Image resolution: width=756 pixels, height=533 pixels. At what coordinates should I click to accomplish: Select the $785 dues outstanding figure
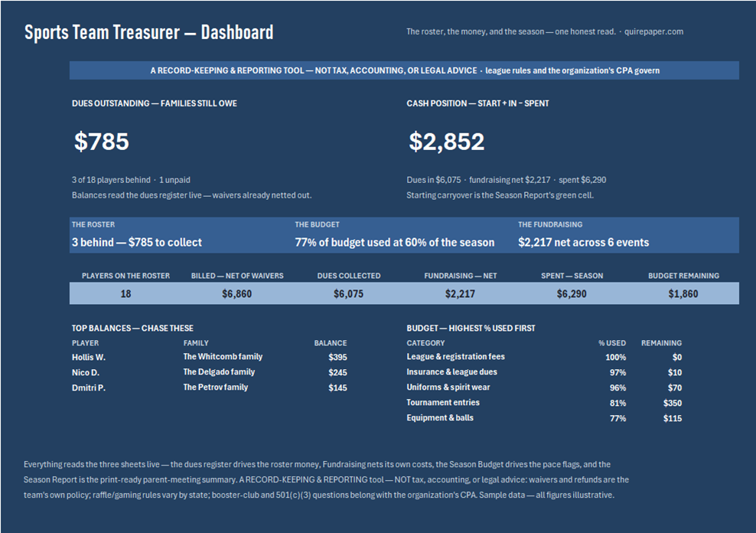pos(101,142)
